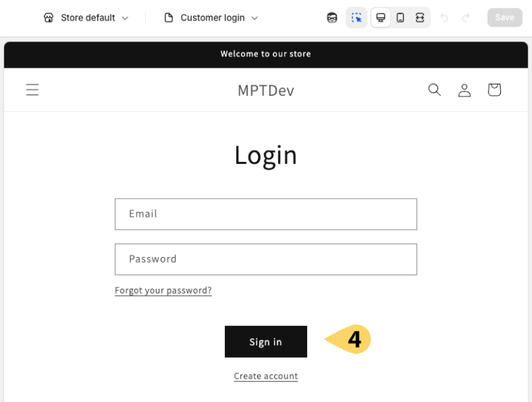Open the hamburger menu icon

pyautogui.click(x=32, y=90)
